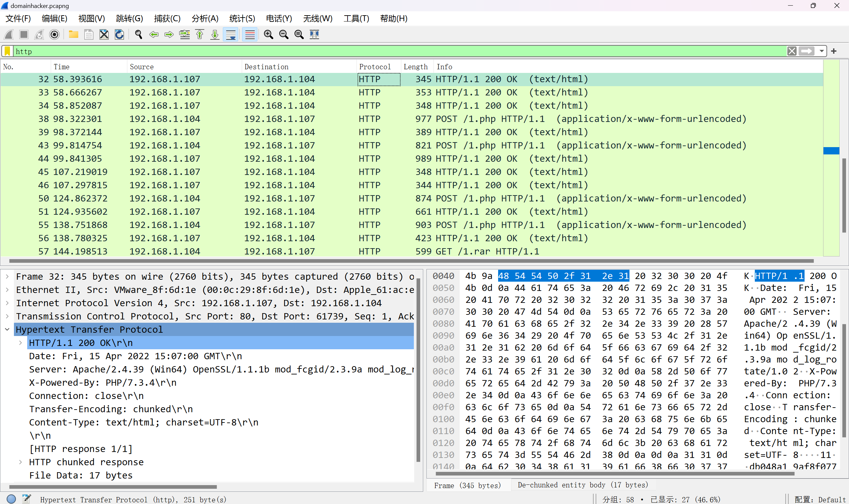Open the 工具(T) menu
Screen dimensions: 849x504
click(356, 18)
